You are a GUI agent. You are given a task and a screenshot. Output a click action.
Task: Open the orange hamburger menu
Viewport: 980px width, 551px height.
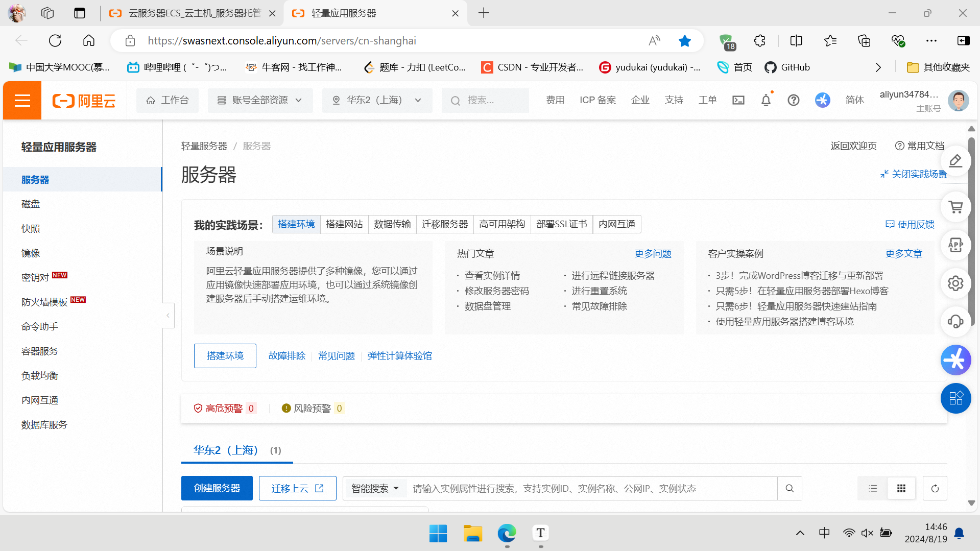pos(22,101)
